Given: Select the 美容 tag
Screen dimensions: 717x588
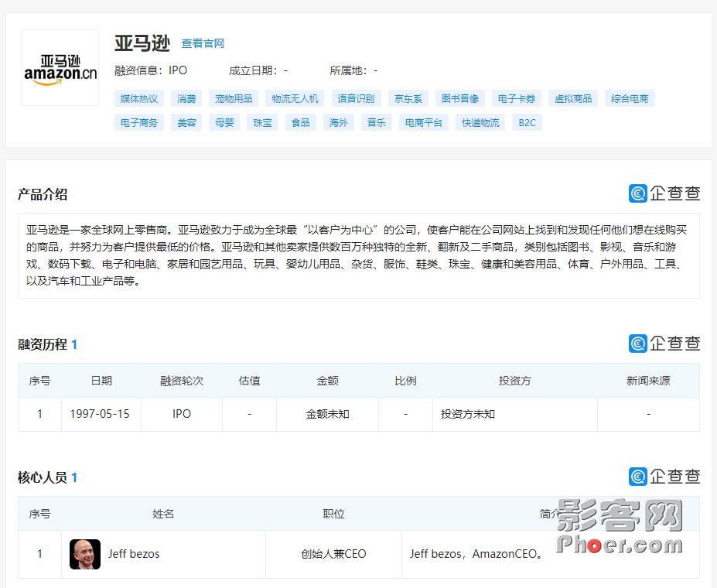Looking at the screenshot, I should coord(186,122).
